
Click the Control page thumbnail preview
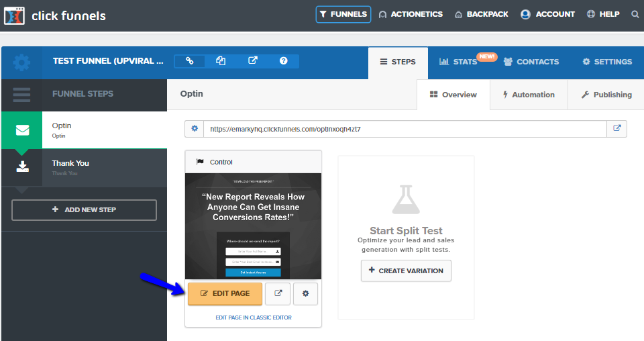click(254, 226)
